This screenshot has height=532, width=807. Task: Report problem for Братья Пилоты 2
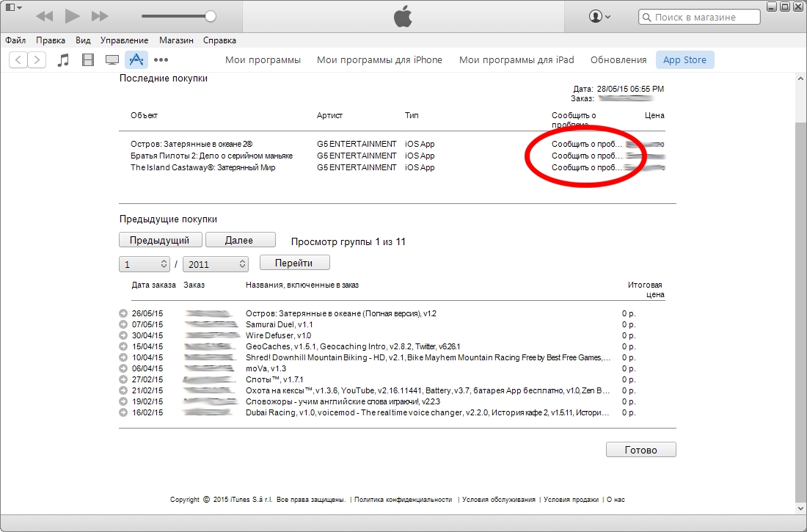tap(587, 156)
